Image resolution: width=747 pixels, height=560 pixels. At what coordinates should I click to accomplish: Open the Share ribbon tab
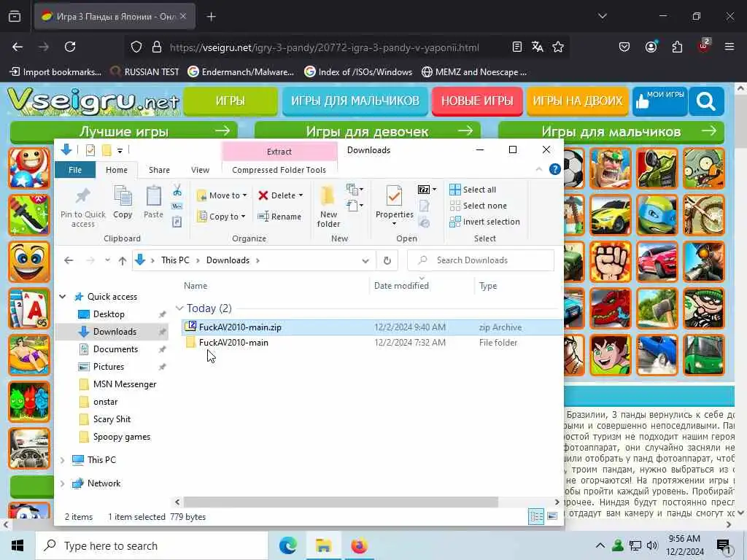(159, 170)
